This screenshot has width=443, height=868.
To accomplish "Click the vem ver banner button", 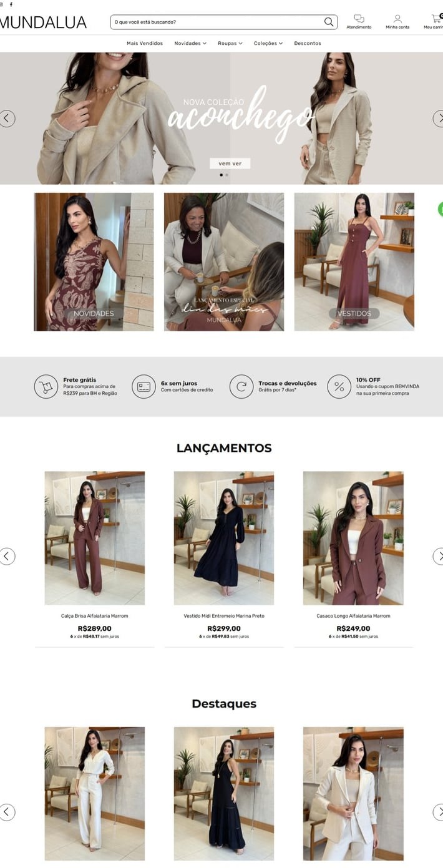I will (x=230, y=163).
